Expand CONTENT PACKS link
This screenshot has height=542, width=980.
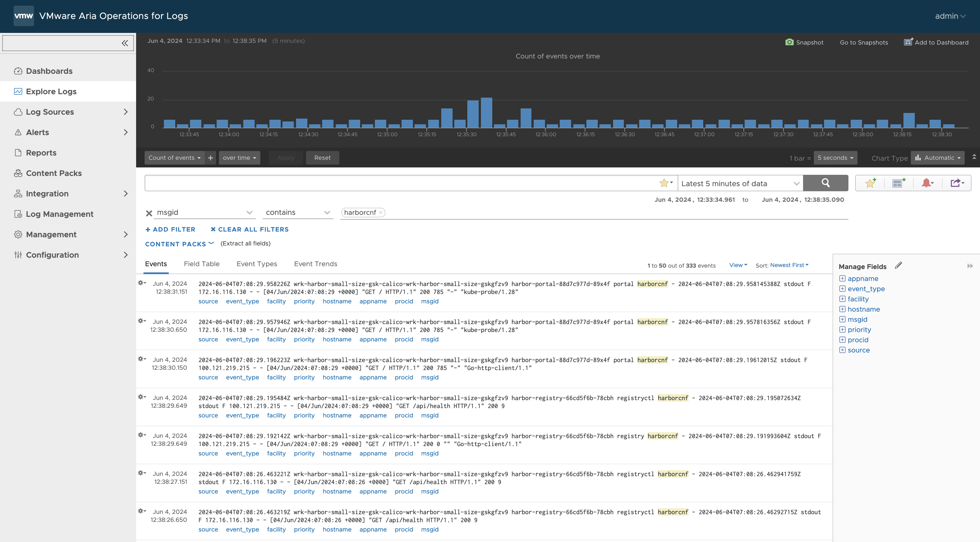pos(179,244)
